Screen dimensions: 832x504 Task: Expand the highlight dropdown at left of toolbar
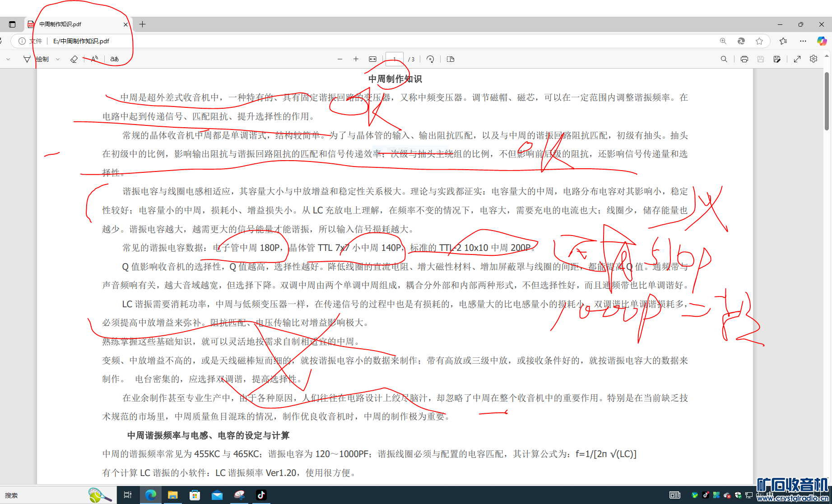8,59
